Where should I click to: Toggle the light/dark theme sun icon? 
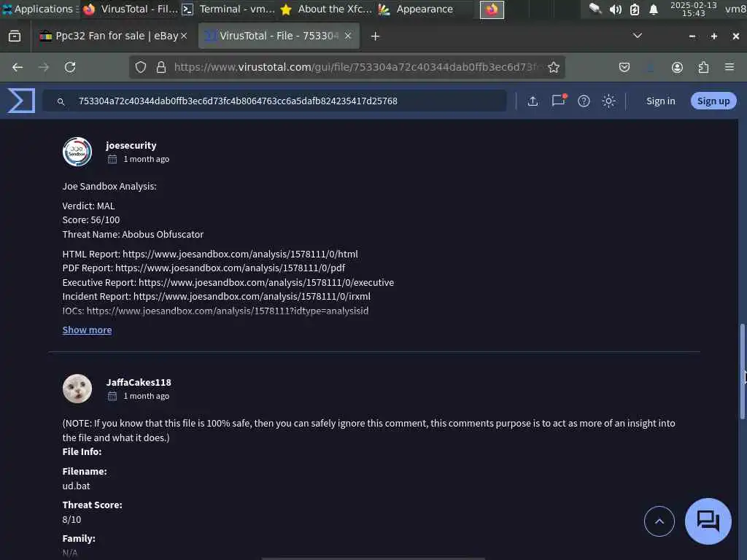click(608, 101)
